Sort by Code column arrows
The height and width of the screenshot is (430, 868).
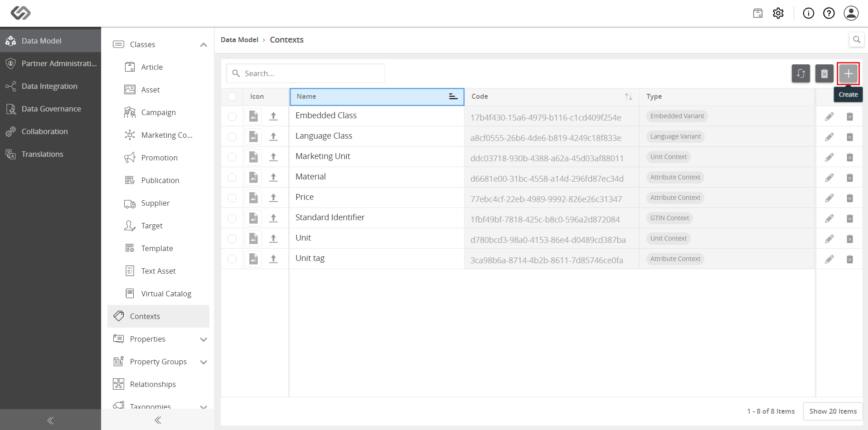click(629, 97)
